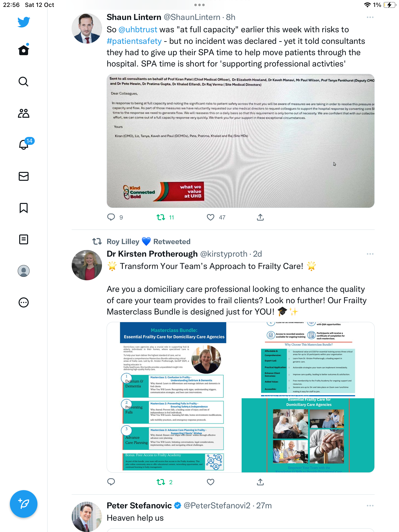Open more options on Shaun Lintern's tweet
This screenshot has height=532, width=399.
click(x=370, y=17)
